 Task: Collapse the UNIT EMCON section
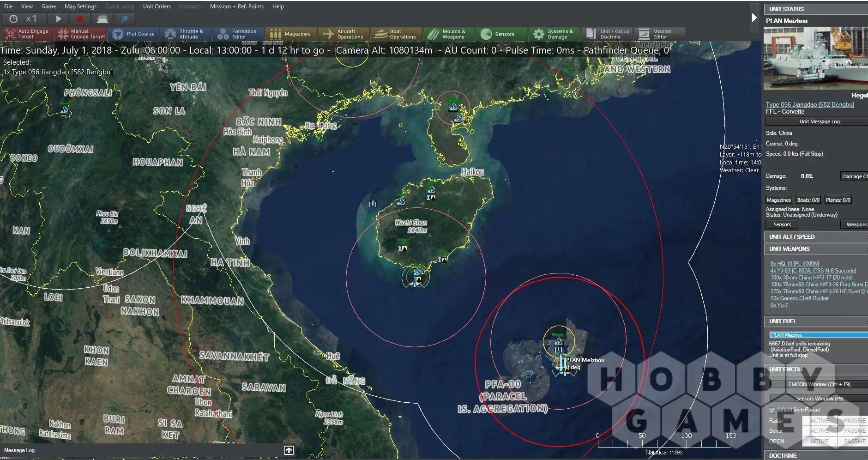pyautogui.click(x=815, y=369)
